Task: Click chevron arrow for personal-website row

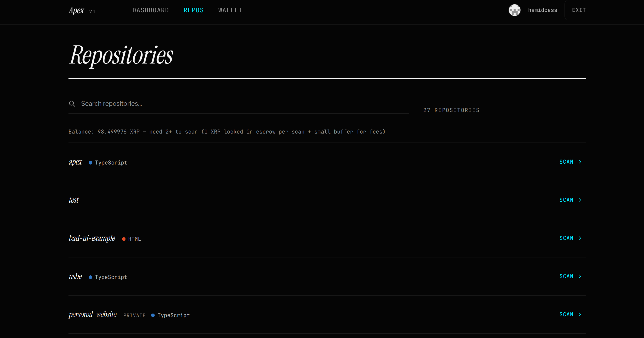Action: [x=580, y=314]
